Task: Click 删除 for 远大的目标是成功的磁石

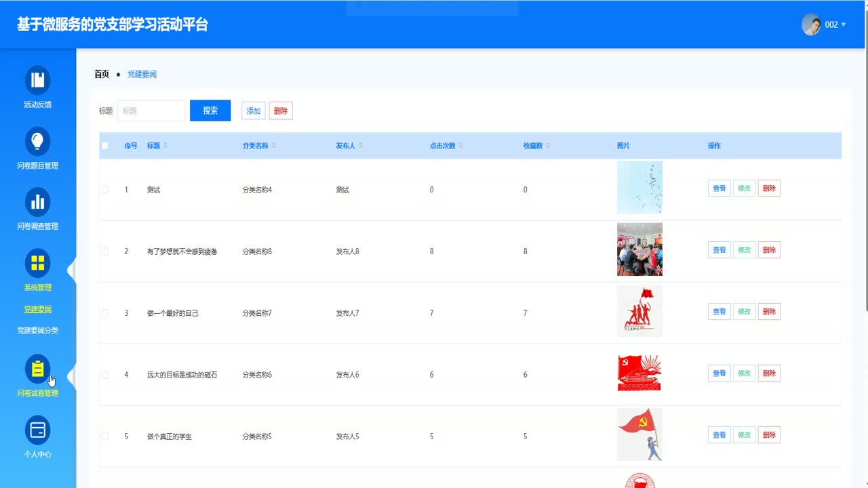Action: 769,373
